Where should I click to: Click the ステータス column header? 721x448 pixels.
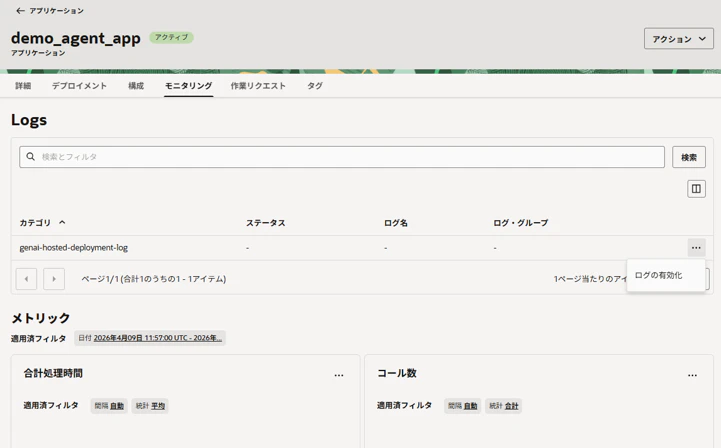point(266,223)
